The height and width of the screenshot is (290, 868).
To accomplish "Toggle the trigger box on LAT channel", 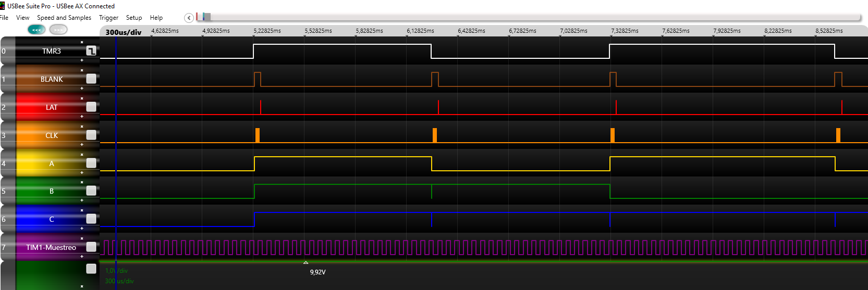I will point(91,107).
